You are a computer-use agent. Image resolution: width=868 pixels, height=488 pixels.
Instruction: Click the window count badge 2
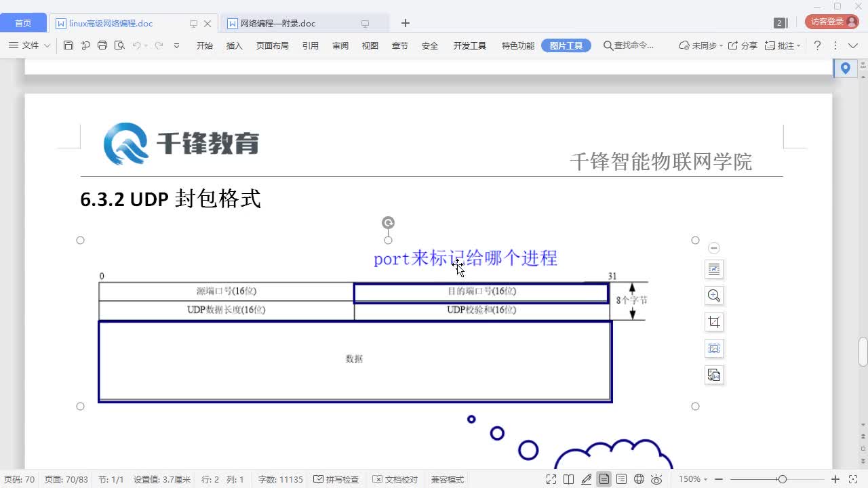pyautogui.click(x=779, y=23)
